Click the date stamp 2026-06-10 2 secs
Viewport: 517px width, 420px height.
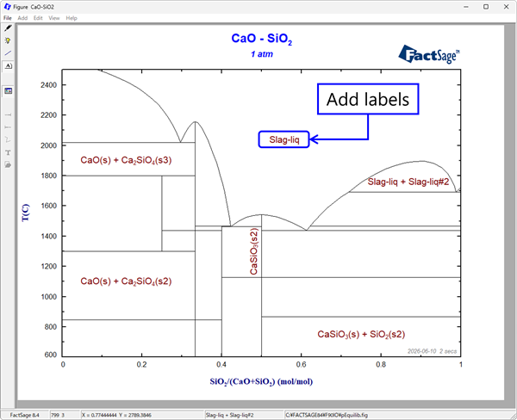click(432, 351)
